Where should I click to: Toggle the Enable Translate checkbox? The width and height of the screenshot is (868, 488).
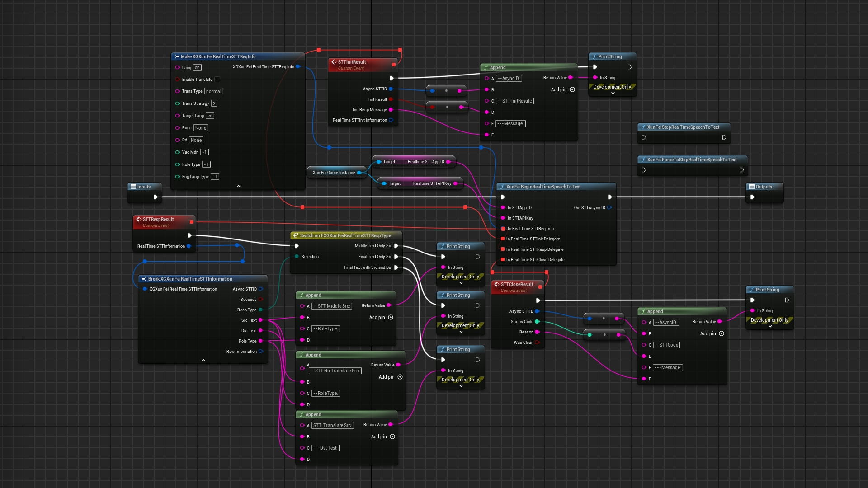click(217, 80)
